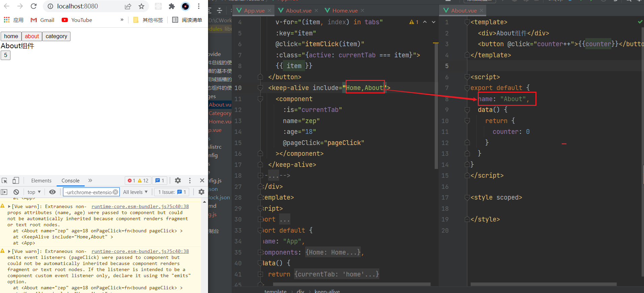Viewport: 644px width, 293px height.
Task: Click keep-alive in the editor breadcrumb
Action: coord(327,291)
